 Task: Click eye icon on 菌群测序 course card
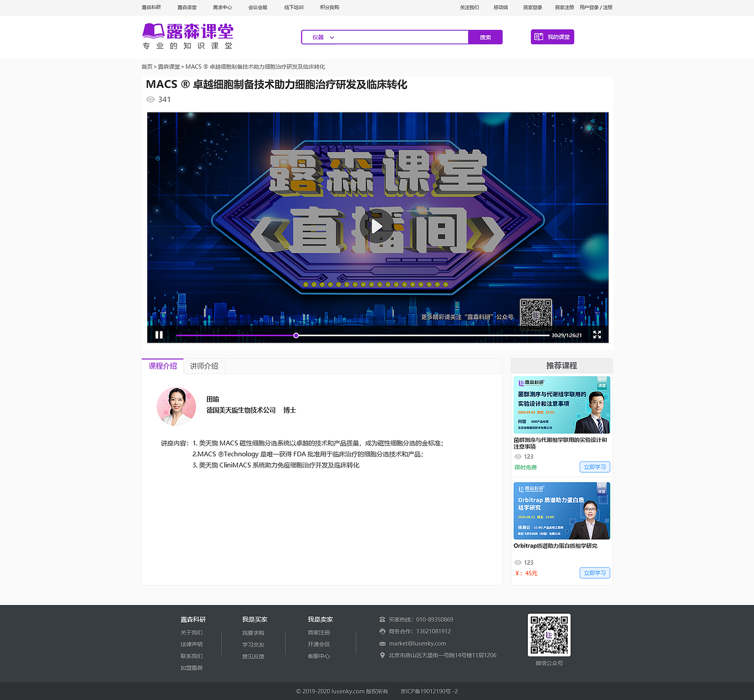[x=518, y=457]
